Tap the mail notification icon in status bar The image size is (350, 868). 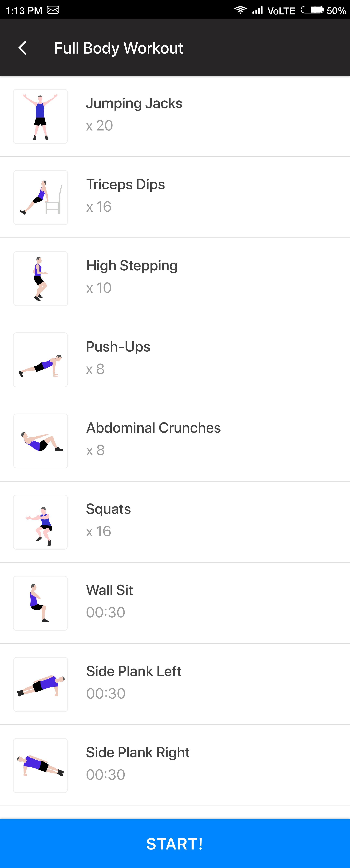[x=53, y=10]
